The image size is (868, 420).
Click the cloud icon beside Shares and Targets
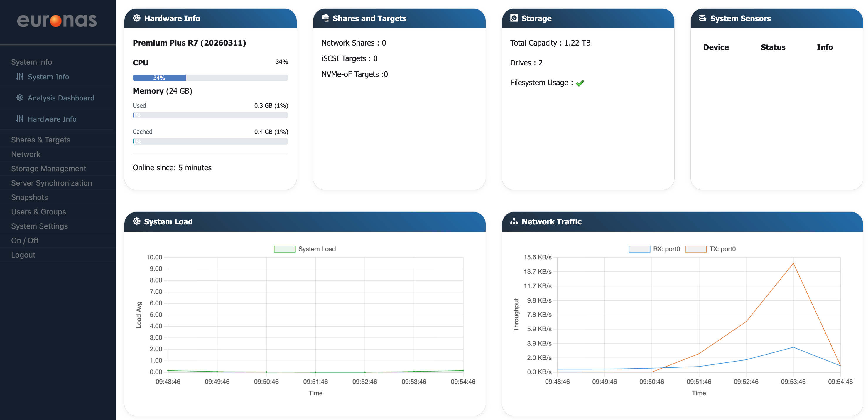(x=325, y=18)
